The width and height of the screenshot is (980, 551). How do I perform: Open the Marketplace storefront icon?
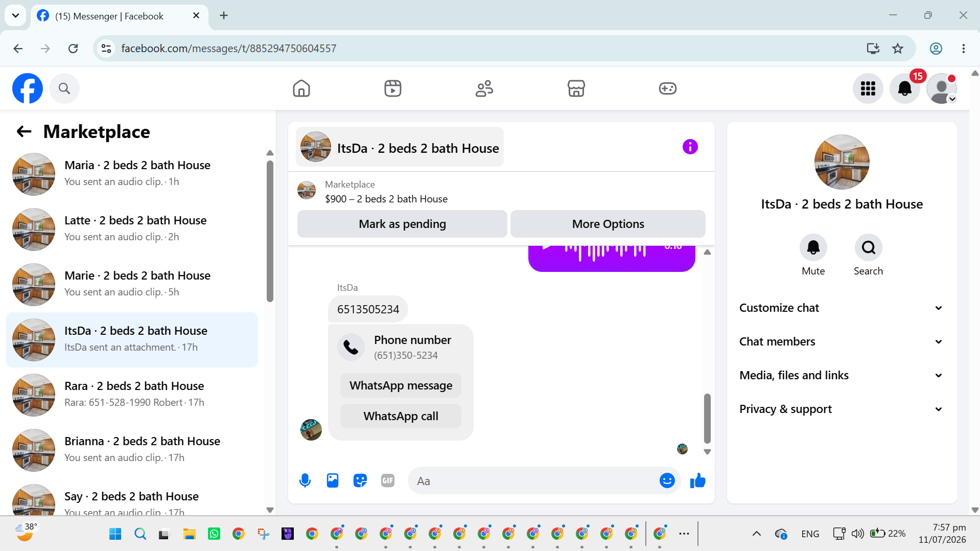point(576,88)
